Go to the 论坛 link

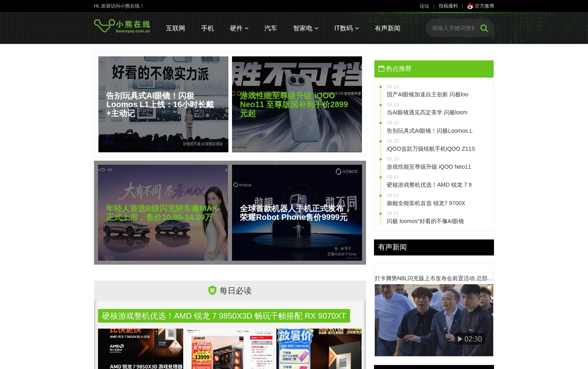point(424,6)
